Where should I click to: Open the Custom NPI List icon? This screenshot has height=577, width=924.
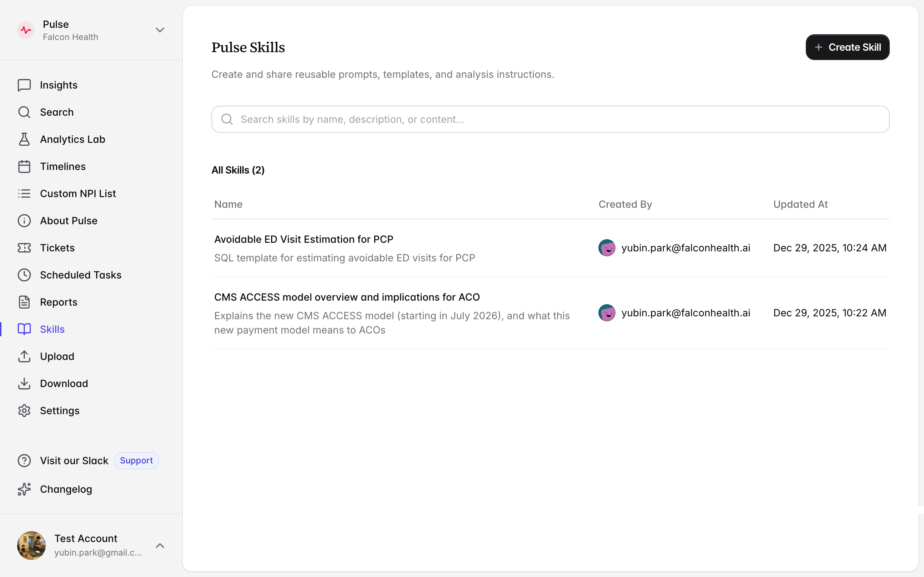click(24, 194)
